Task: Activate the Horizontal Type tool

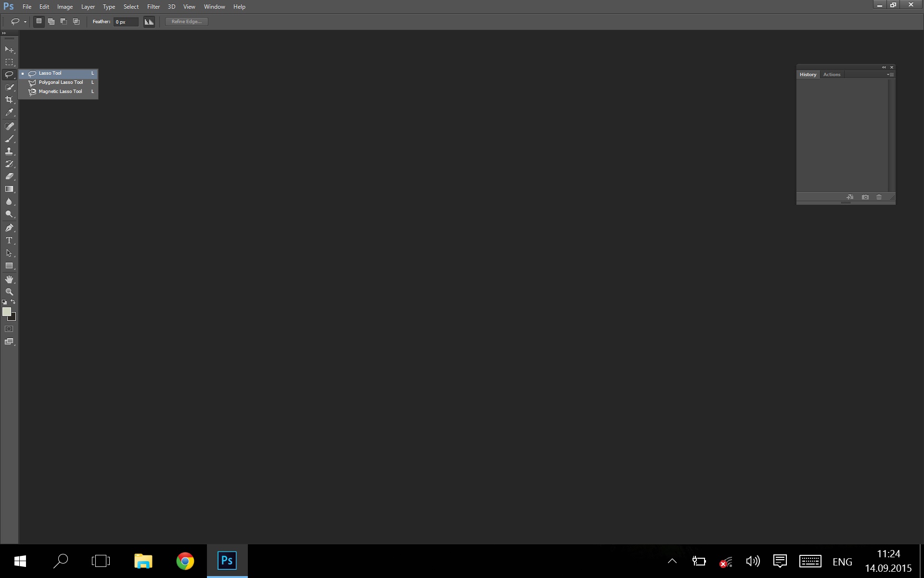Action: 9,240
